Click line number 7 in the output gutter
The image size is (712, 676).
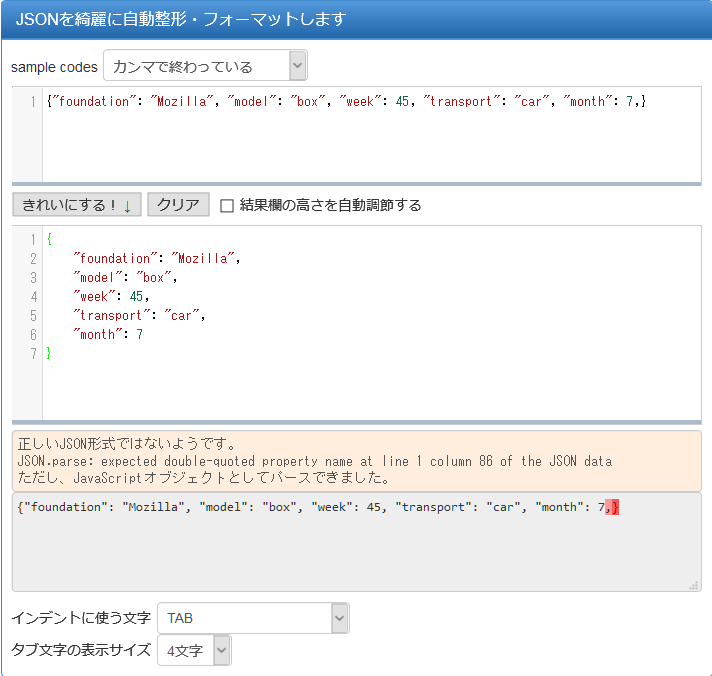(x=33, y=354)
